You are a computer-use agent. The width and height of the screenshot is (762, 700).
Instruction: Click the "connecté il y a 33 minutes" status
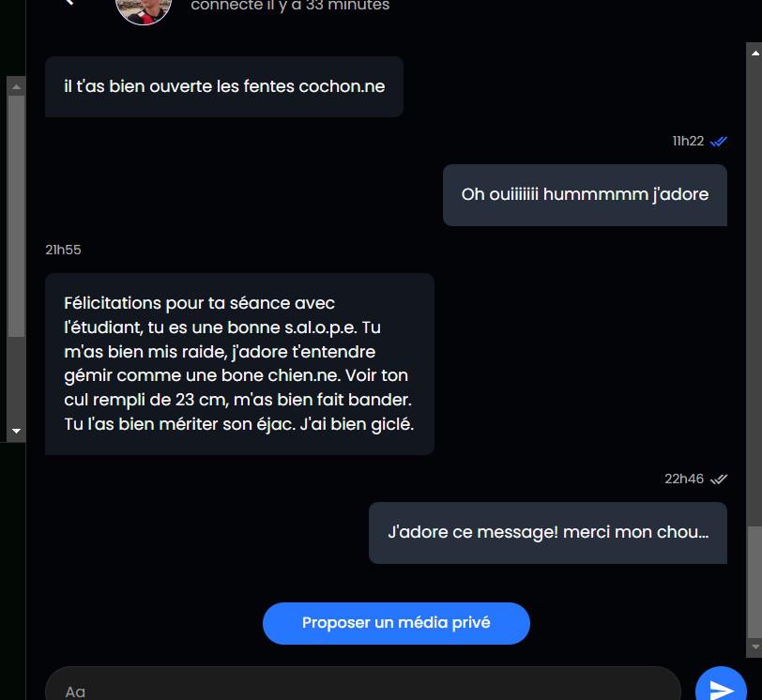pos(290,6)
